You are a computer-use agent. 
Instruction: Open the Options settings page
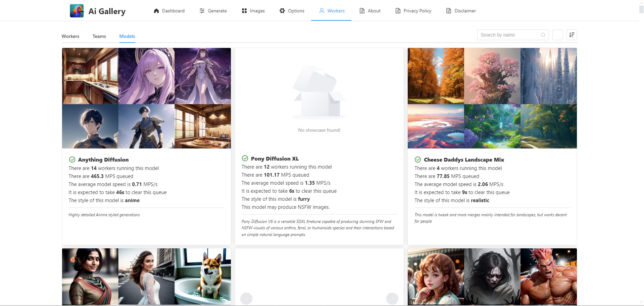[x=292, y=11]
